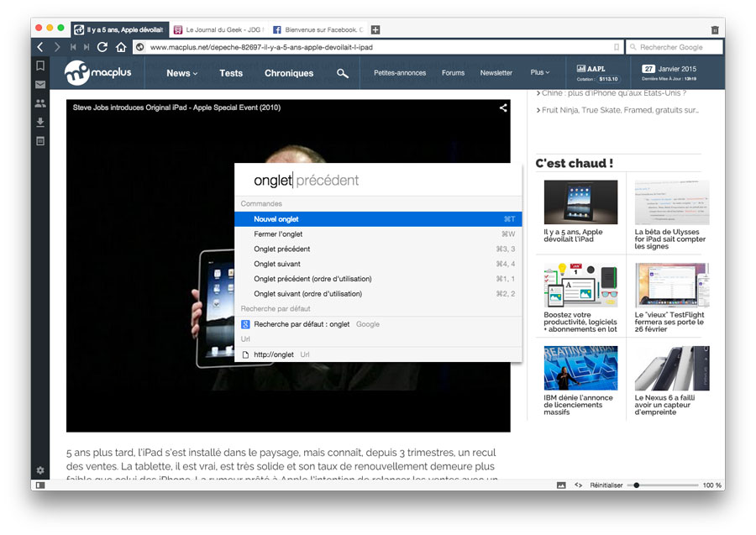
Task: Open Boostez votre productivité thumbnail
Action: click(580, 286)
